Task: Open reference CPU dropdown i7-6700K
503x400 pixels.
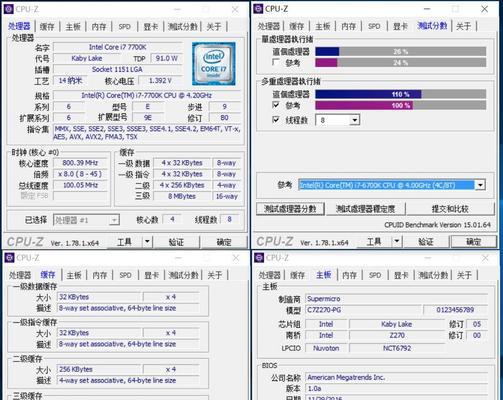Action: 480,185
